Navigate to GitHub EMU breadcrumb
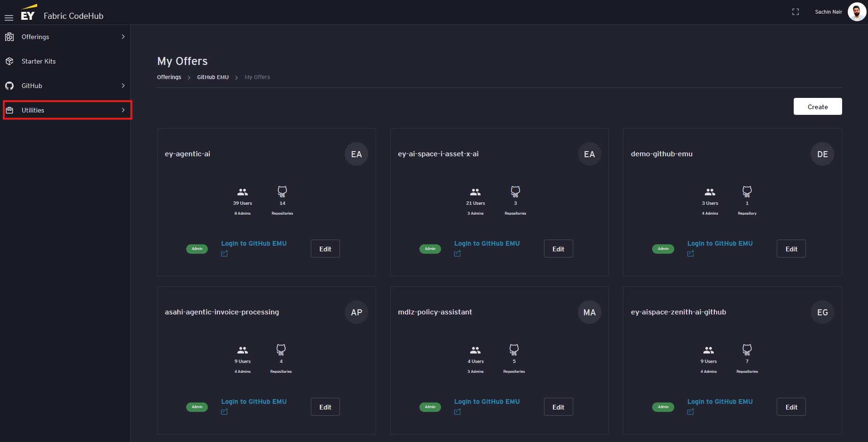The height and width of the screenshot is (442, 868). pos(213,77)
